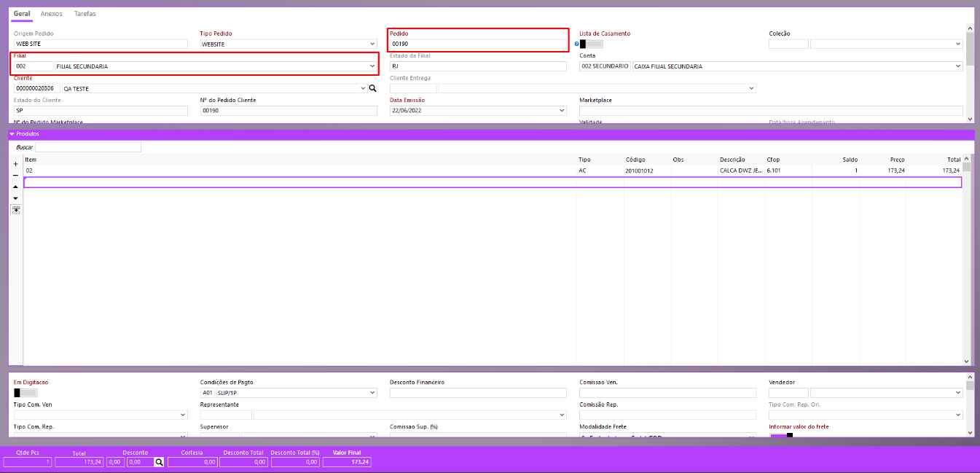The width and height of the screenshot is (980, 473).
Task: Open the Tipo Pedido dropdown
Action: click(x=372, y=44)
